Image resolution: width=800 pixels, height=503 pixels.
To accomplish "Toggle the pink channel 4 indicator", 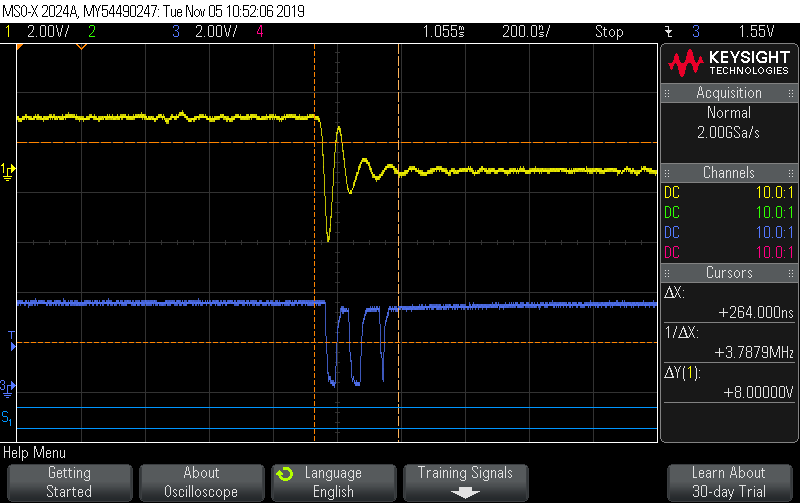I will 260,32.
